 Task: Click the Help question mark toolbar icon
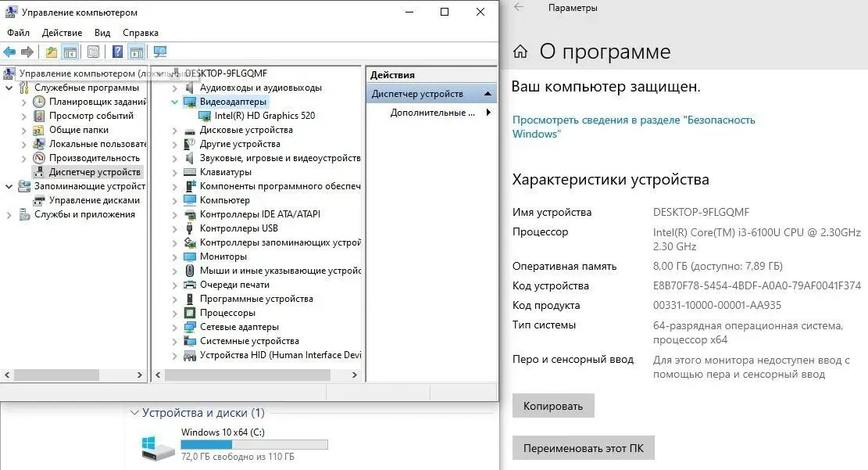[x=117, y=52]
